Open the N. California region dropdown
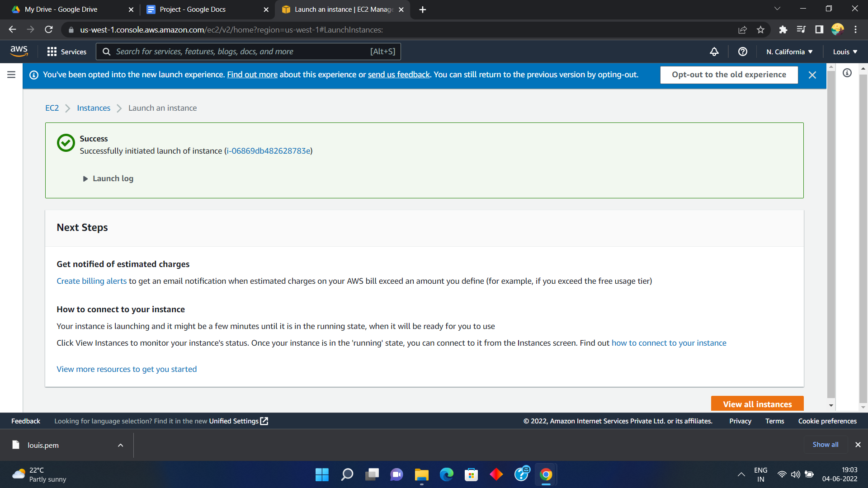 point(789,52)
